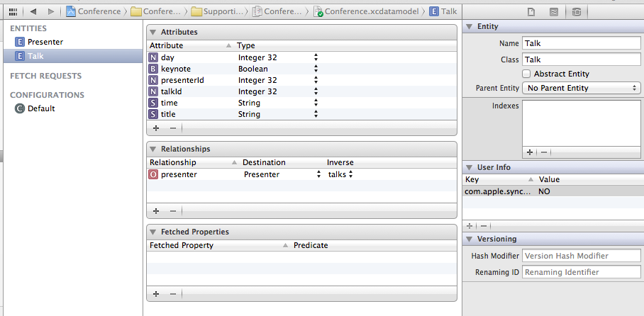The height and width of the screenshot is (316, 644).
Task: Go back with the left arrow
Action: [33, 11]
